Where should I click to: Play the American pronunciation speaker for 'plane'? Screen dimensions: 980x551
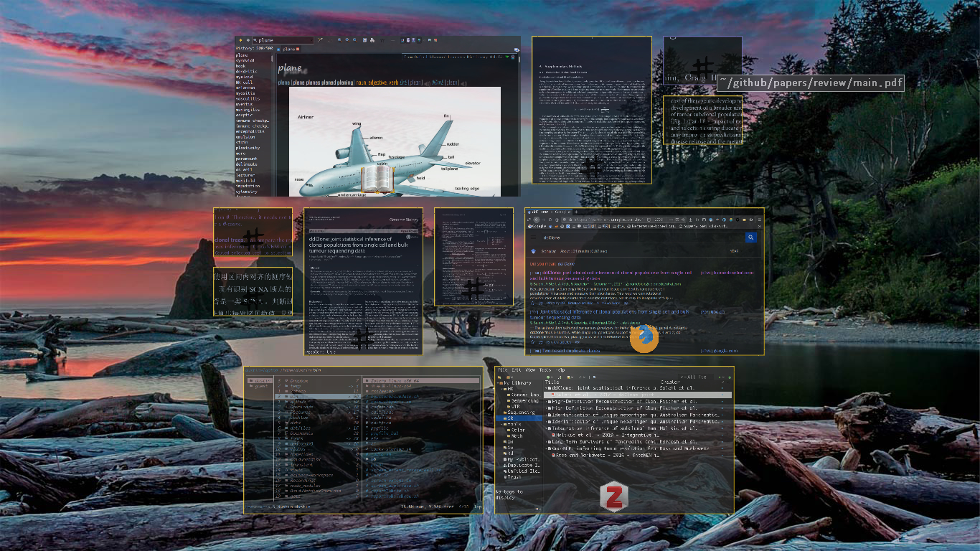[463, 83]
